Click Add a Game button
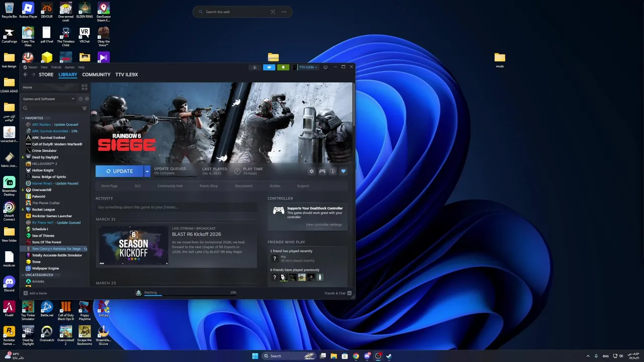 point(35,293)
